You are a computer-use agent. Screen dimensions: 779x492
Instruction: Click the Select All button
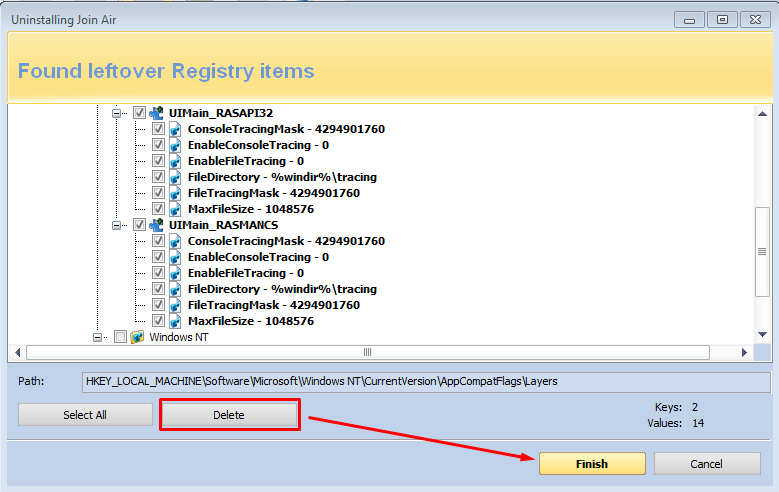pos(85,414)
